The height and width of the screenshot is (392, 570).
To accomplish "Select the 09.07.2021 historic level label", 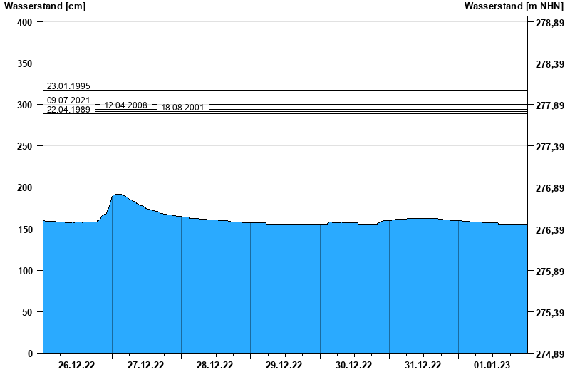I will [68, 100].
